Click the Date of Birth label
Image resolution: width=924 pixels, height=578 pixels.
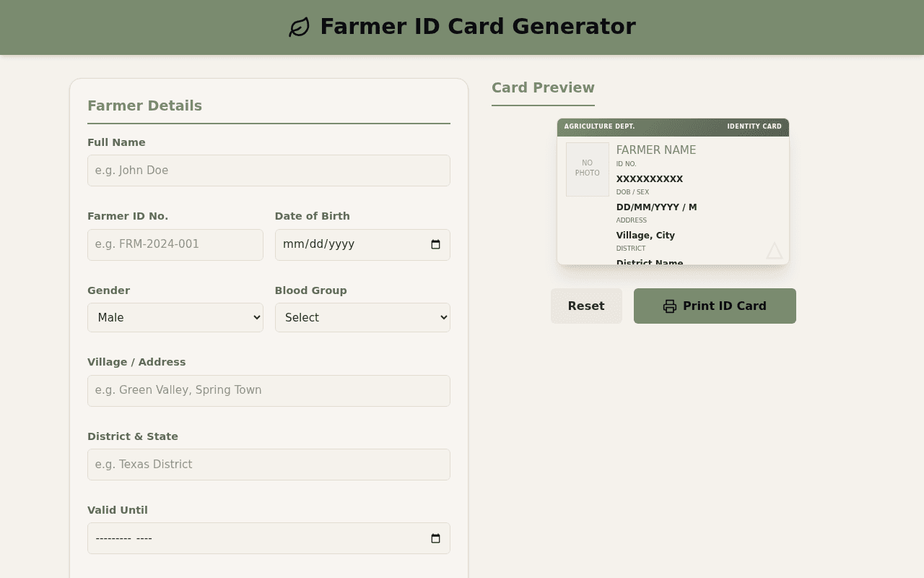(x=312, y=216)
